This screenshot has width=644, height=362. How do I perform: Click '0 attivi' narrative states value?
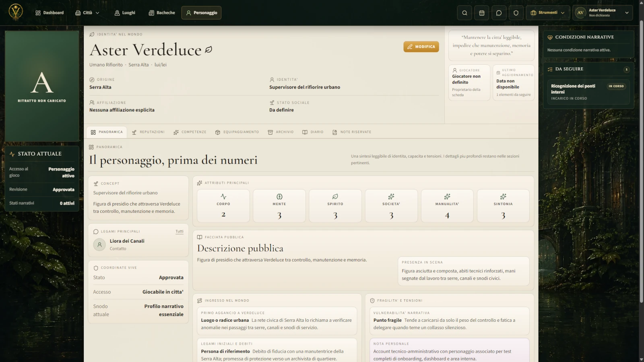point(67,203)
